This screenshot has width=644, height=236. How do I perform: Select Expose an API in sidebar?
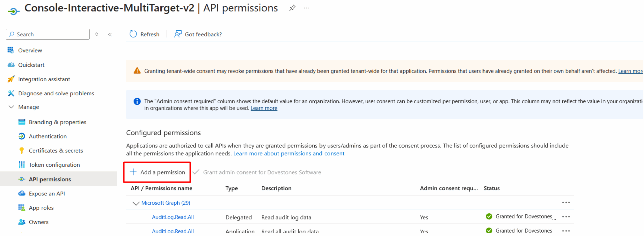47,194
